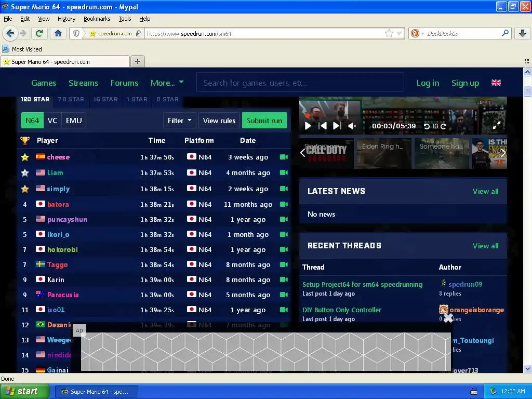Open a new tab with plus button

(137, 61)
